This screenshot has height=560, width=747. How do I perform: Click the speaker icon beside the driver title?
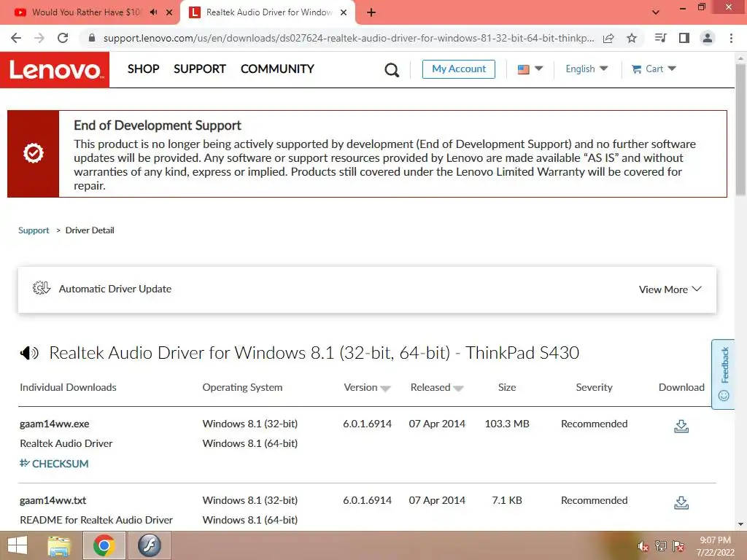29,353
